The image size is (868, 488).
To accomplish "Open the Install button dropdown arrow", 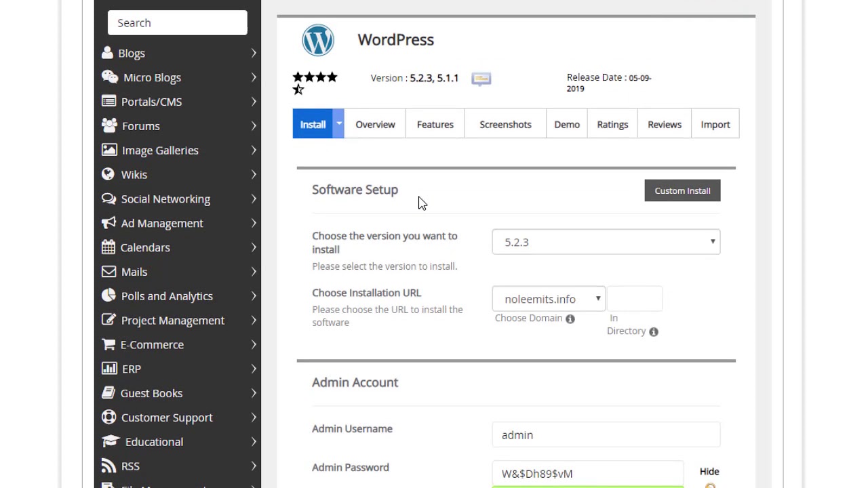I will coord(338,124).
